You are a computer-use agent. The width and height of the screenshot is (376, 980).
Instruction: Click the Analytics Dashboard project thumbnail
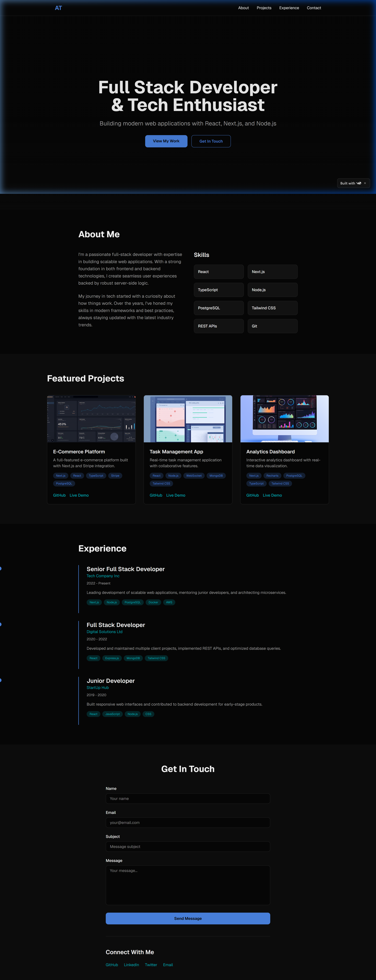click(284, 418)
